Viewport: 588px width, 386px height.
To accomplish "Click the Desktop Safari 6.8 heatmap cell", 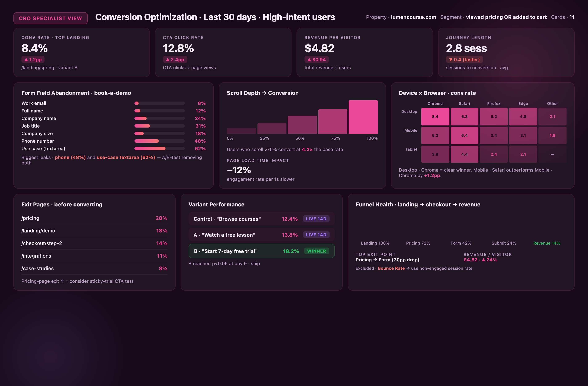I will tap(464, 116).
